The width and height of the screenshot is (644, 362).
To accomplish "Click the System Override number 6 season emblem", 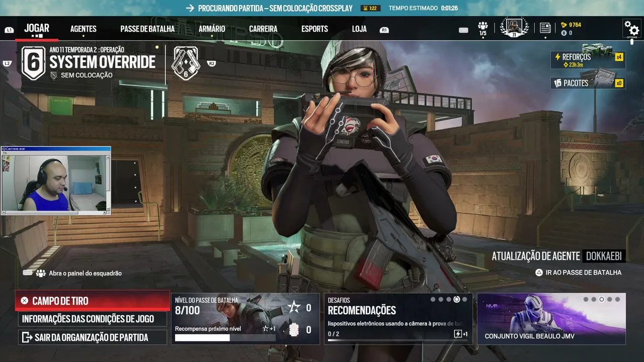I will tap(33, 63).
